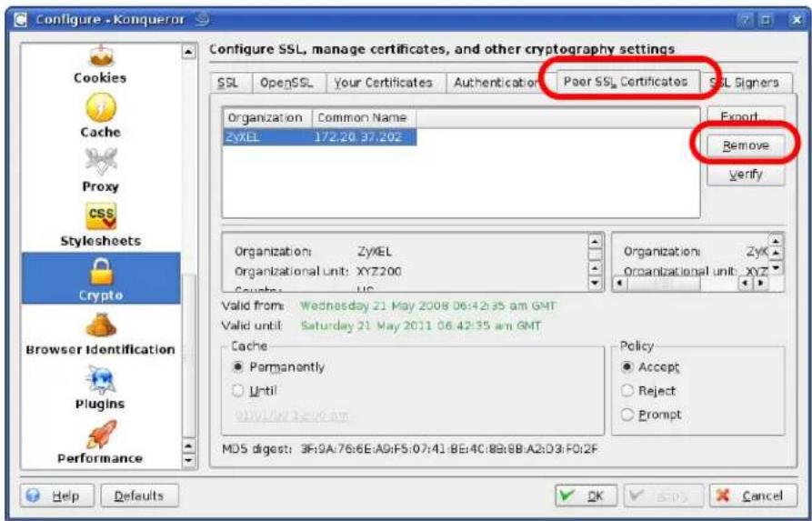Open the Your Certificates tab
This screenshot has height=521, width=812.
(383, 83)
